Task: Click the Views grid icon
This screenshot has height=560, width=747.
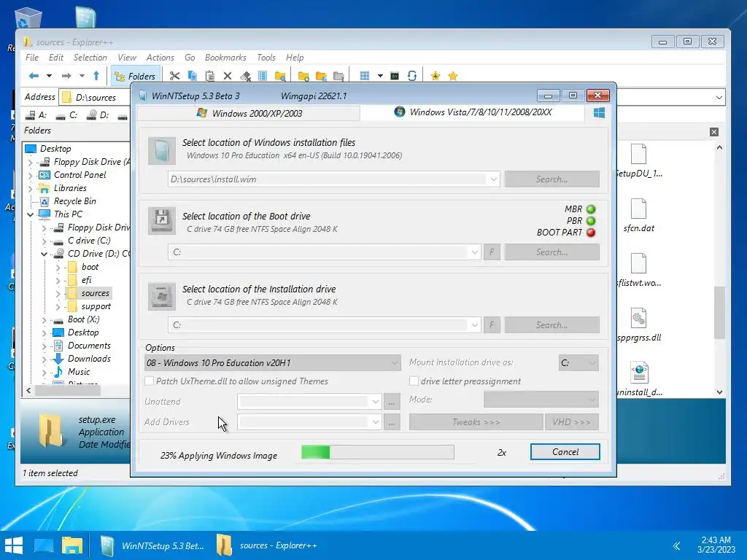Action: [x=365, y=76]
